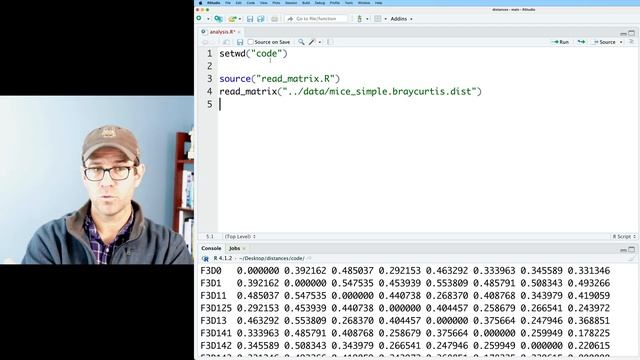Image resolution: width=640 pixels, height=360 pixels.
Task: Open the Edit menu
Action: [x=239, y=3]
